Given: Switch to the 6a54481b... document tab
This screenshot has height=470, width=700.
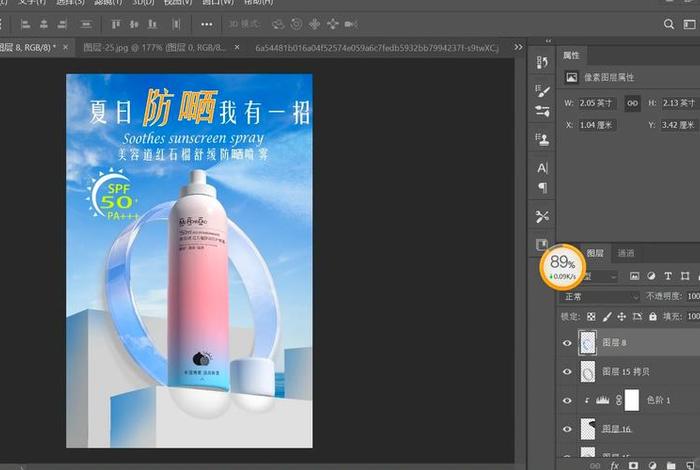Looking at the screenshot, I should pos(377,47).
